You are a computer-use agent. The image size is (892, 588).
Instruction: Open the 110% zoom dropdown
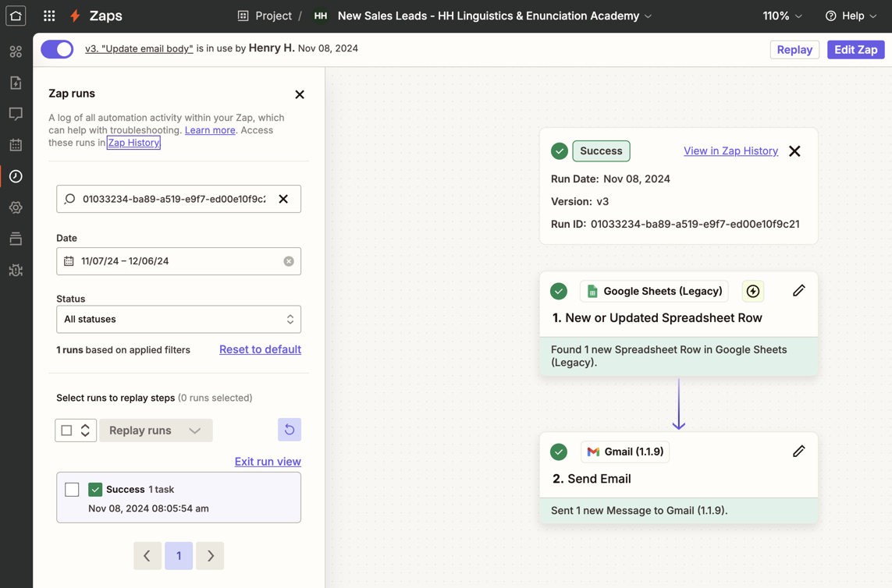782,16
